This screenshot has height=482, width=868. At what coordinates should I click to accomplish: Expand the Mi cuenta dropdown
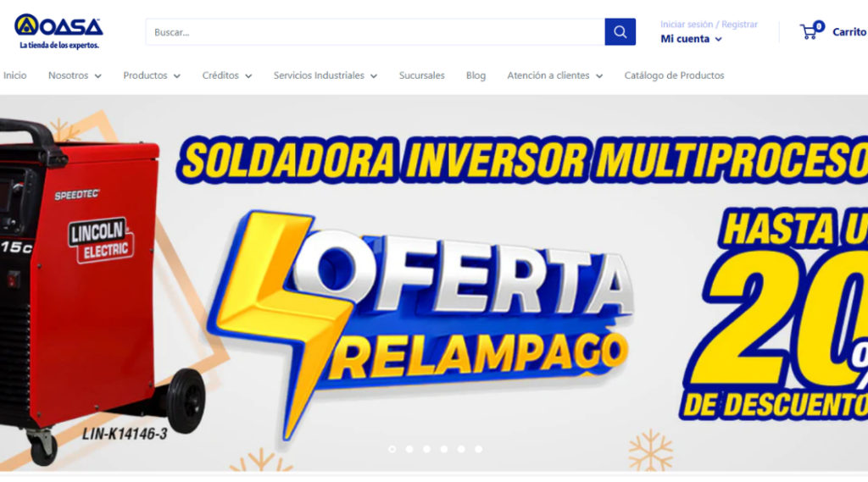click(x=692, y=39)
